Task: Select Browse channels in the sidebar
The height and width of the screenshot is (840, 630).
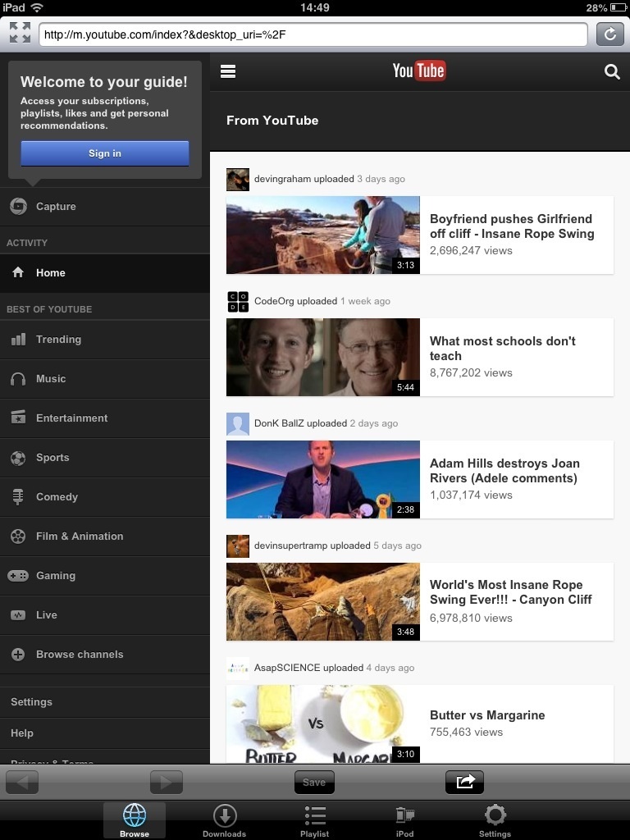Action: (105, 655)
